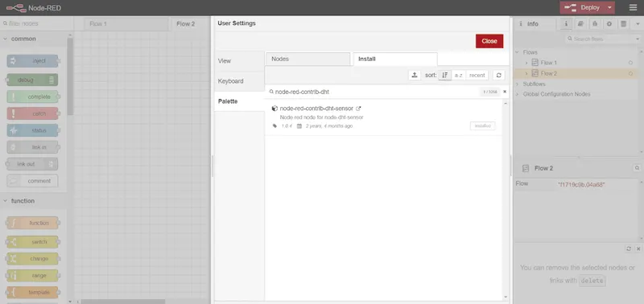
Task: Switch to the Keyboard settings section
Action: tap(239, 80)
